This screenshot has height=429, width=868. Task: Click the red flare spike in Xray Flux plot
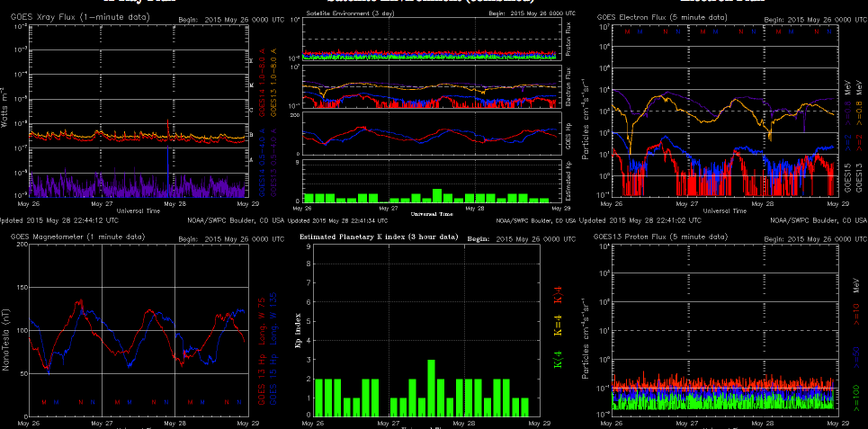click(168, 124)
